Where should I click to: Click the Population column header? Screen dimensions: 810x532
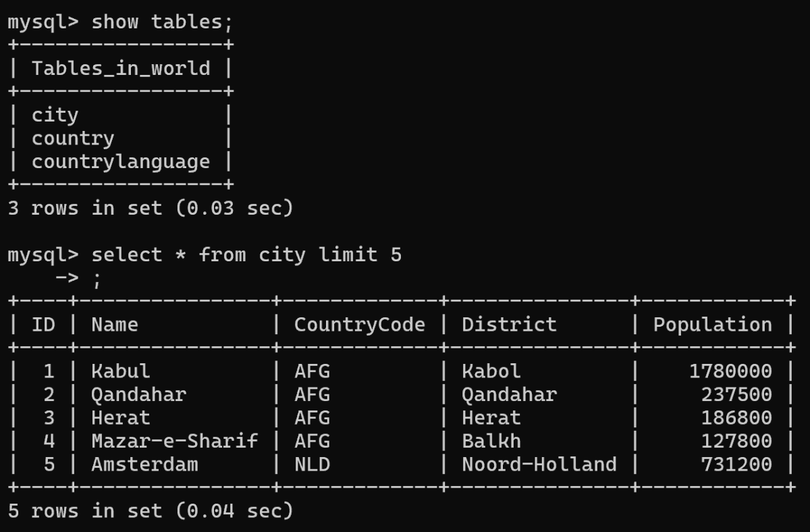tap(712, 325)
